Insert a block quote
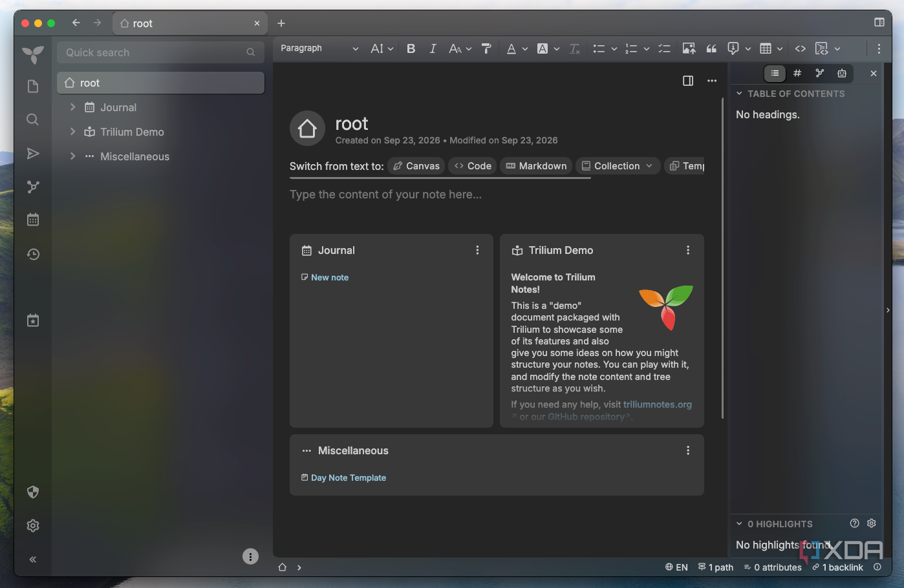Screen dimensions: 904x588 click(711, 48)
